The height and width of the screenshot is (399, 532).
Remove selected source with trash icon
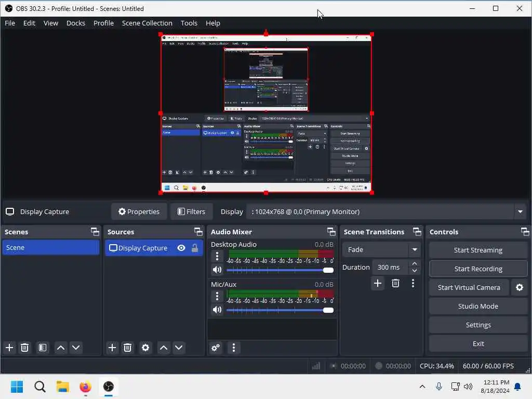tap(128, 348)
